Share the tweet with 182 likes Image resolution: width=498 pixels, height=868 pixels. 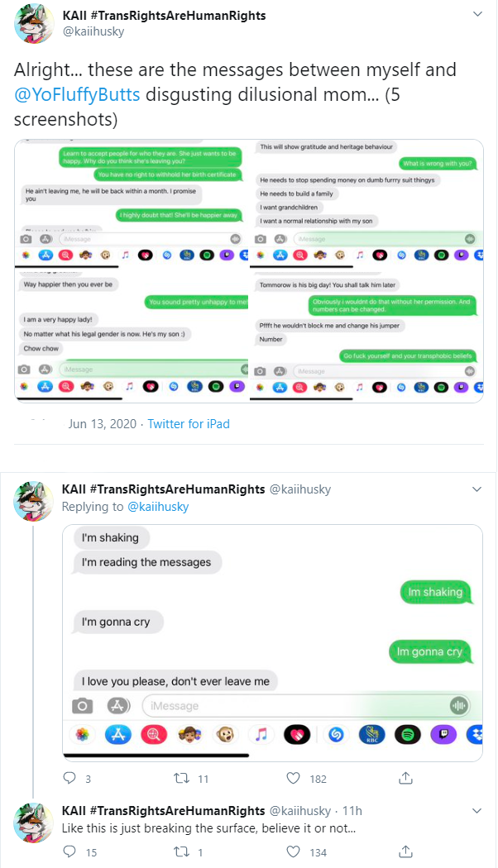click(x=405, y=778)
